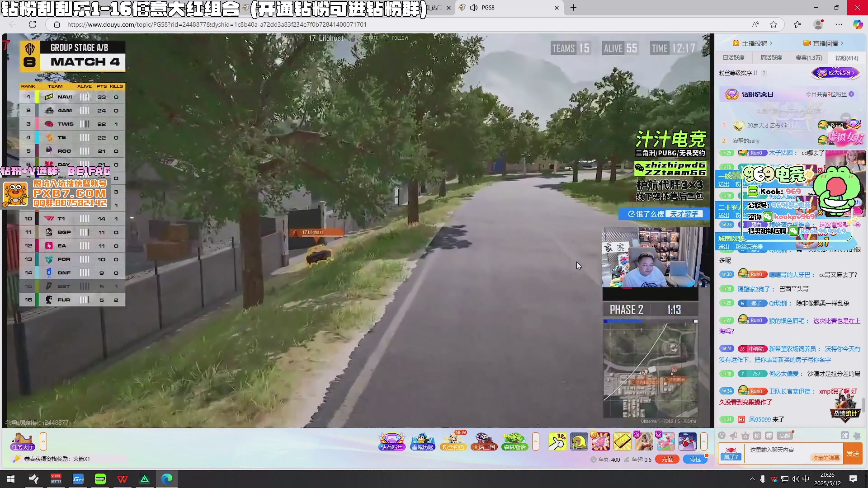Open the read aloud icon in address bar
868x488 pixels.
755,24
